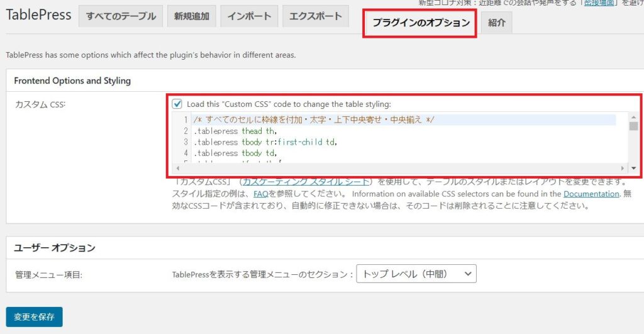
Task: Click CSS editor scroll up arrow
Action: pyautogui.click(x=633, y=118)
